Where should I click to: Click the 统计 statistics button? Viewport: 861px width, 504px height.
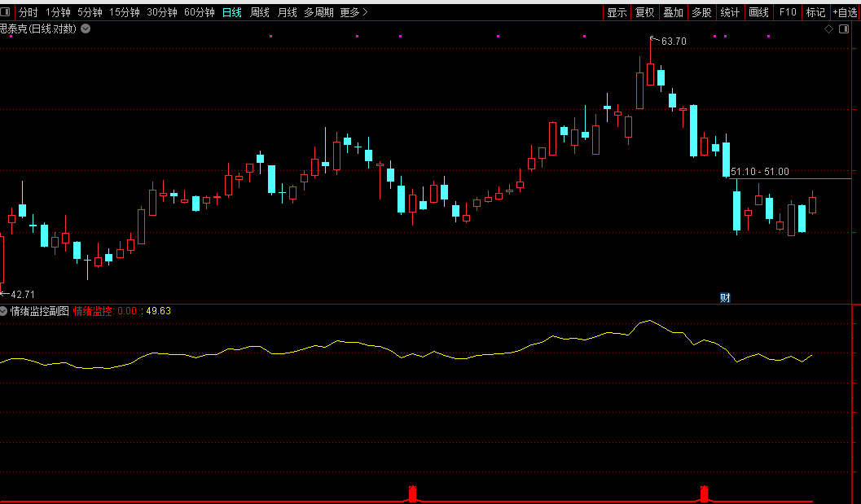click(730, 12)
